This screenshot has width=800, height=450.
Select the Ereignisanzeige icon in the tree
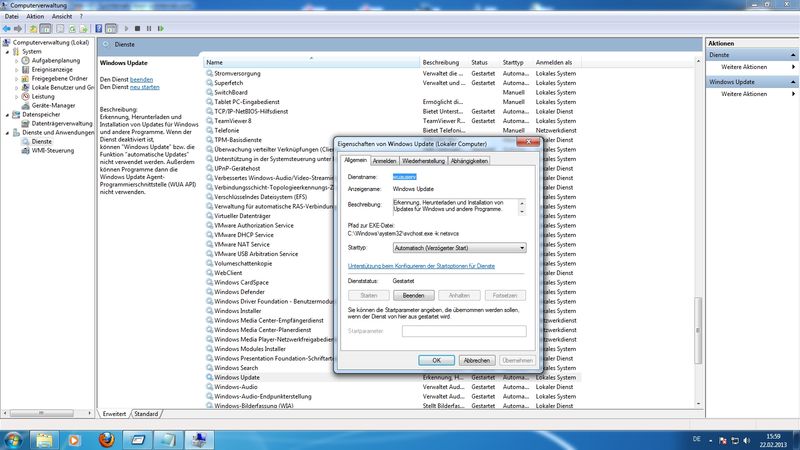pyautogui.click(x=26, y=69)
